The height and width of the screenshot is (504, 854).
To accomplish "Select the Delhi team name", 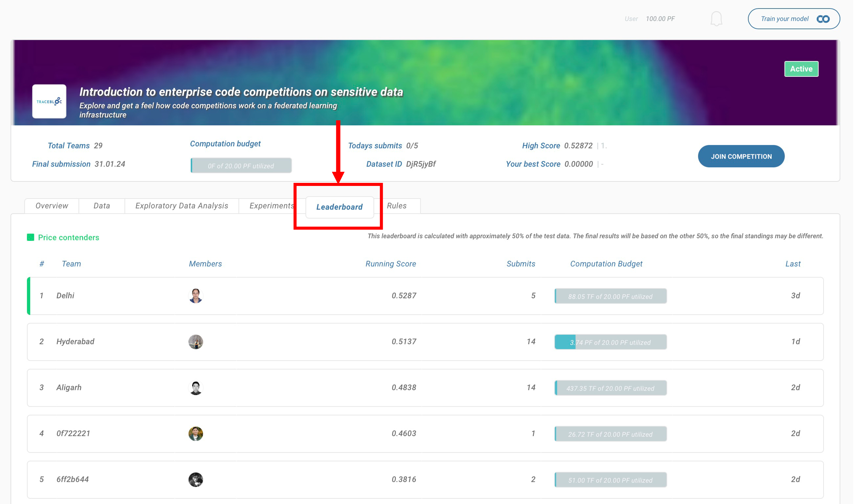I will (x=65, y=296).
